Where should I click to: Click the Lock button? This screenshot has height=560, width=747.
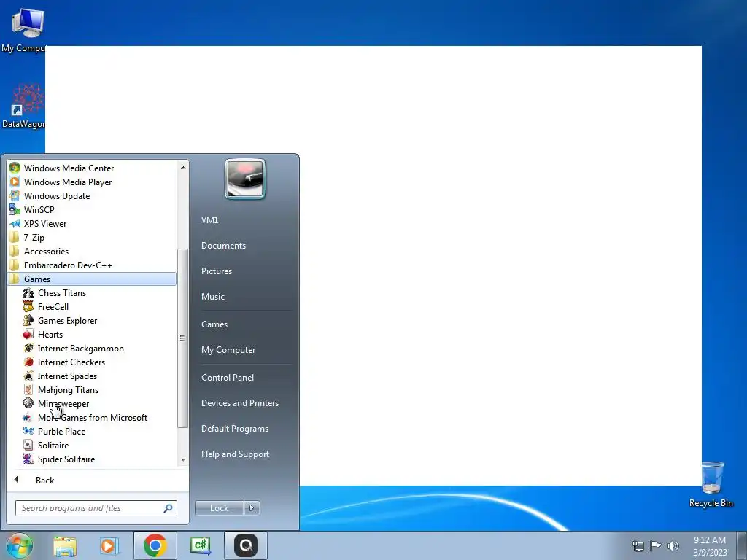click(219, 508)
